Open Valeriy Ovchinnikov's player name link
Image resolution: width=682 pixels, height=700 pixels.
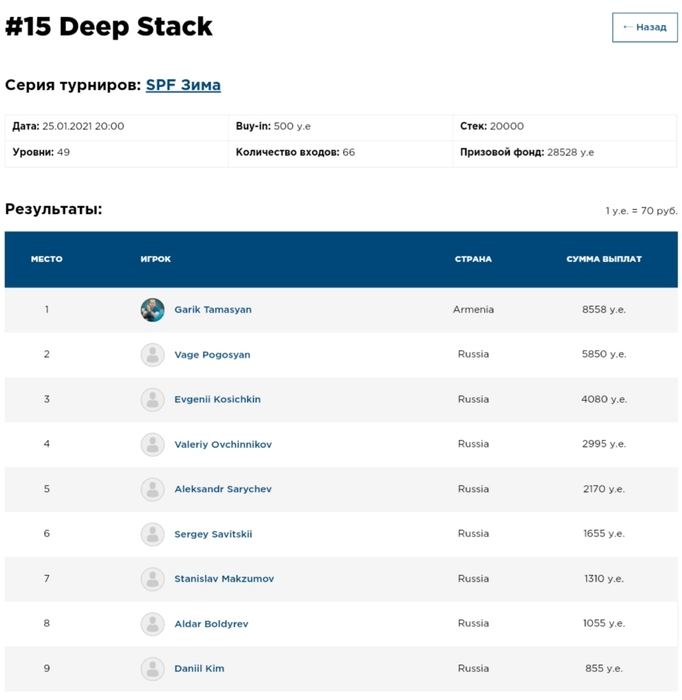click(223, 444)
